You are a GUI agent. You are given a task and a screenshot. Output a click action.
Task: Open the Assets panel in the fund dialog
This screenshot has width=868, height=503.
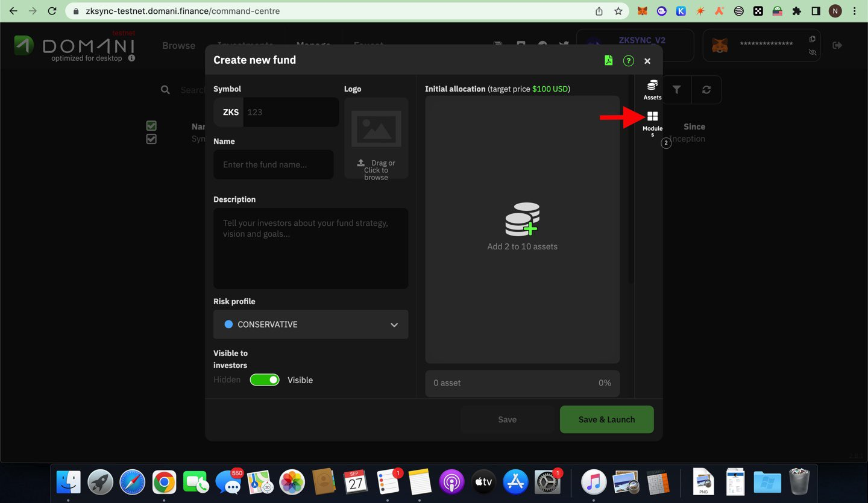coord(652,89)
